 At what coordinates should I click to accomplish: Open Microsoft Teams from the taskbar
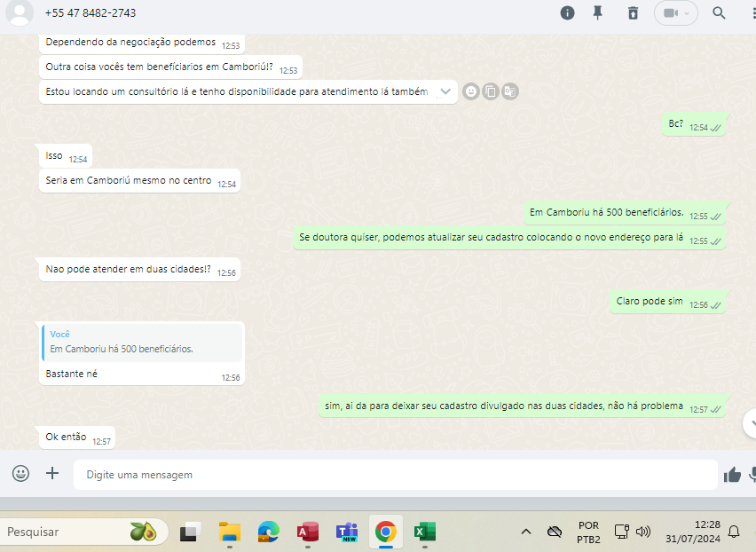pos(347,532)
